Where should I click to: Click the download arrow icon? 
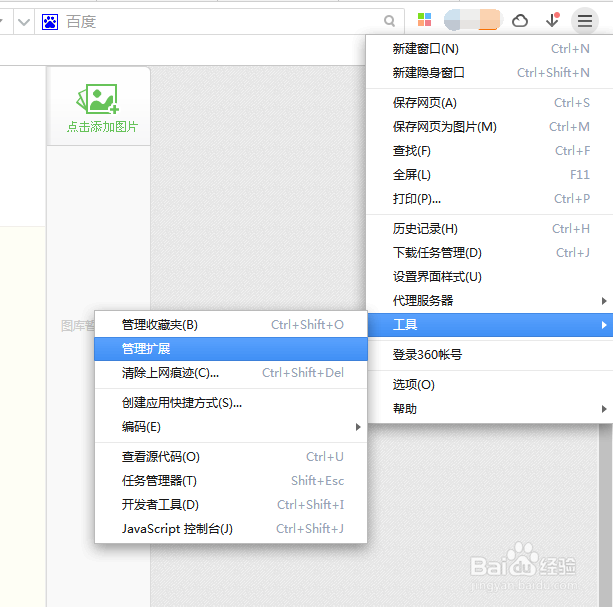coord(552,20)
